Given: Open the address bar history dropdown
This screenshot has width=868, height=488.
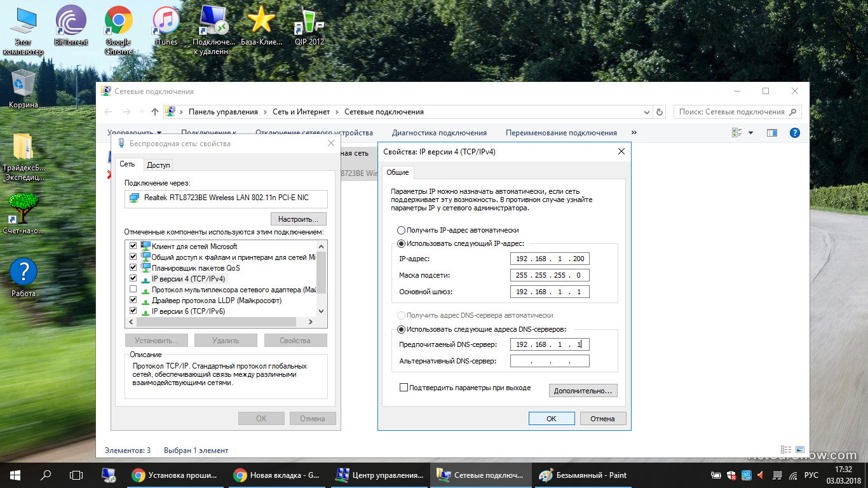Looking at the screenshot, I should (647, 112).
